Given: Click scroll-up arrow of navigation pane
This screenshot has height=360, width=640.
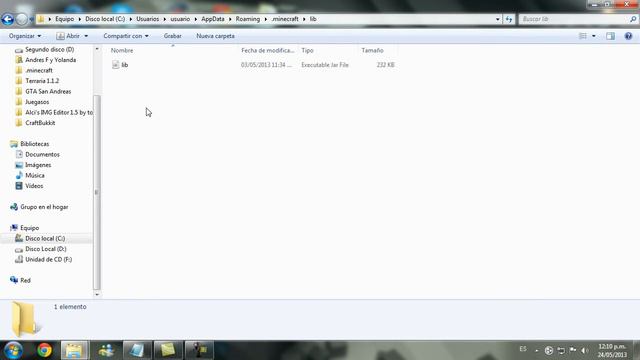Looking at the screenshot, I should pyautogui.click(x=97, y=49).
